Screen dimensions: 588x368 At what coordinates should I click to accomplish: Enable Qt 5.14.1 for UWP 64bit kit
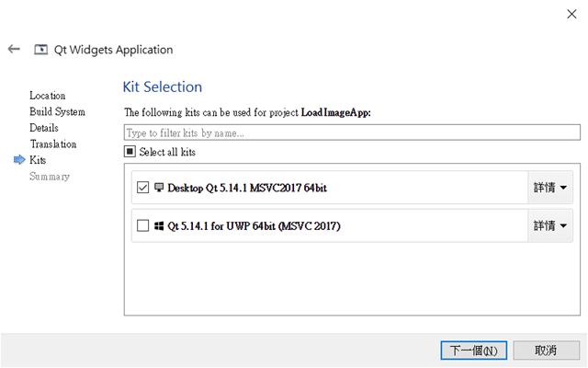coord(143,225)
